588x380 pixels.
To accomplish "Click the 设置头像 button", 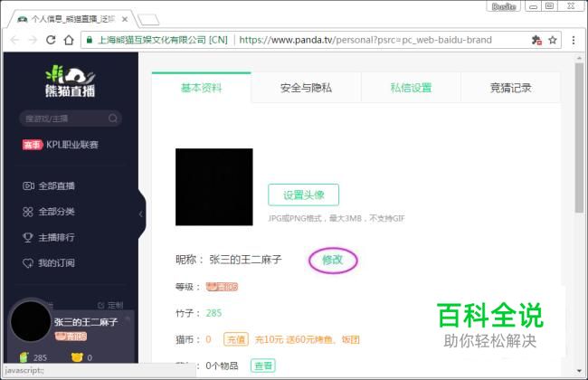I will (303, 195).
